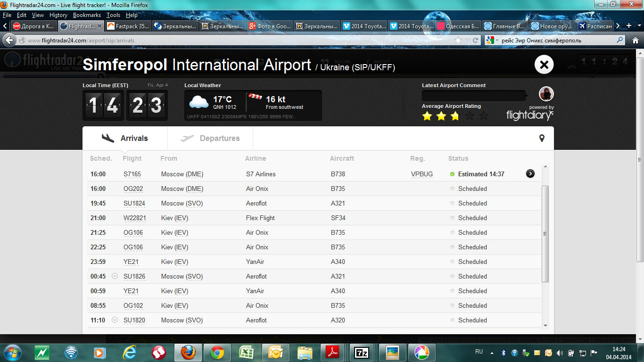Click the bookmark star in address bar
Viewport: 644px width, 362px height.
tap(458, 41)
